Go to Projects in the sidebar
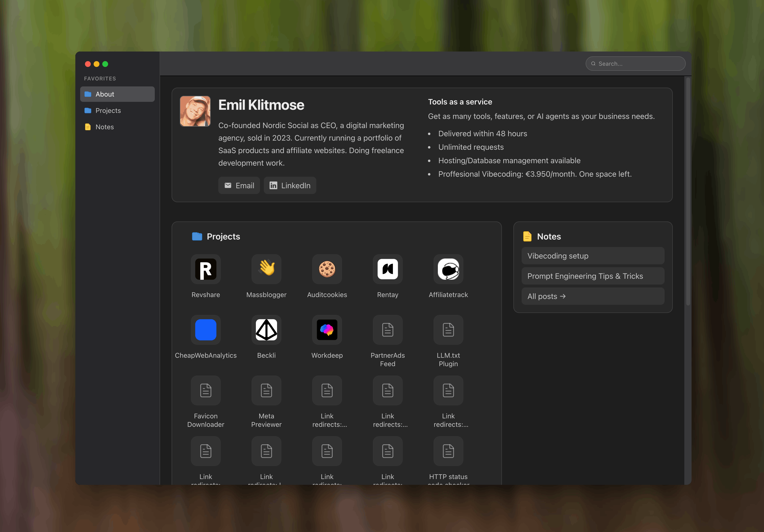This screenshot has height=532, width=764. tap(117, 110)
